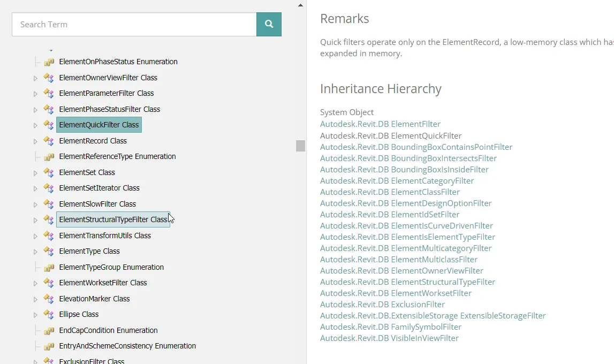Open the ElementMulticlassFilter link
The width and height of the screenshot is (614, 364).
coord(399,260)
